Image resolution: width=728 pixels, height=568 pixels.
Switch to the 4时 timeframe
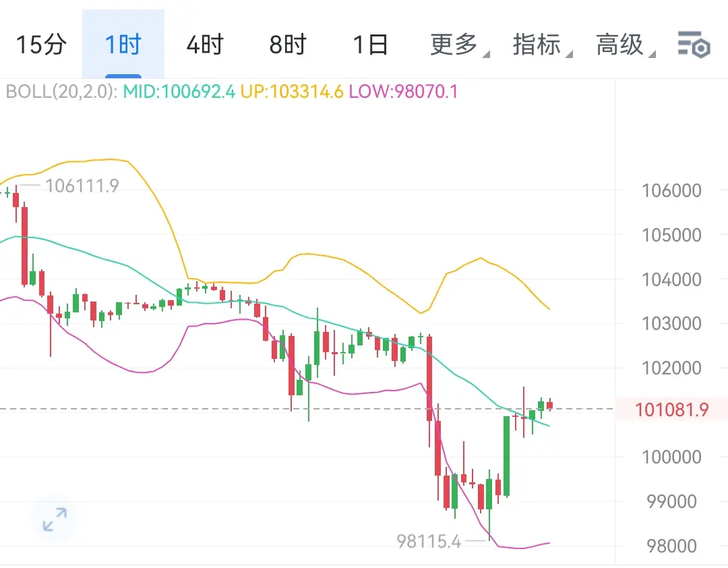pyautogui.click(x=205, y=45)
